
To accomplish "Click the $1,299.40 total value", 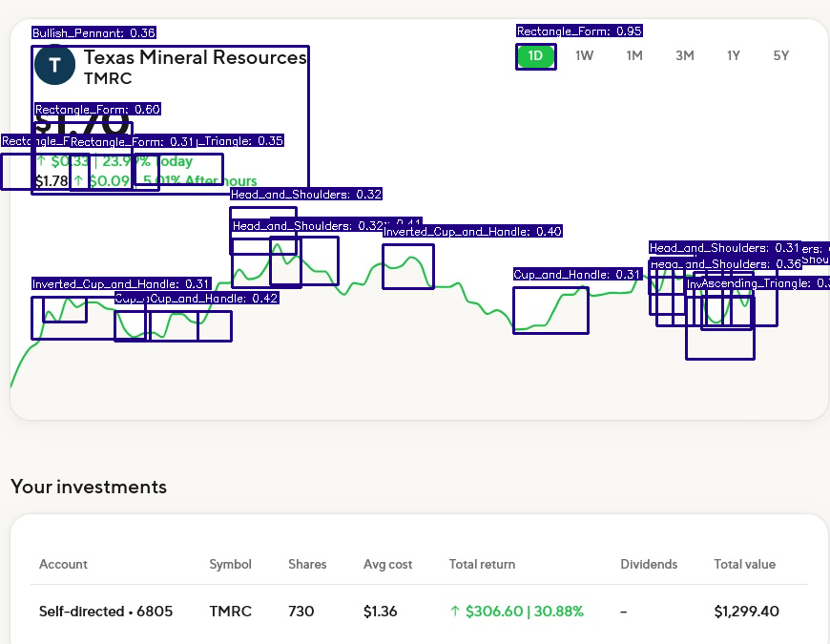I will tap(746, 612).
